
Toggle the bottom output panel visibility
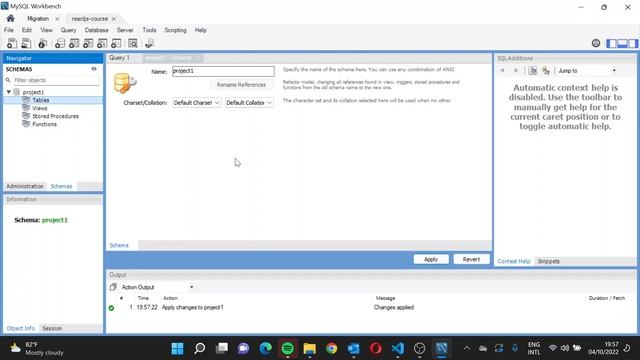pyautogui.click(x=622, y=43)
